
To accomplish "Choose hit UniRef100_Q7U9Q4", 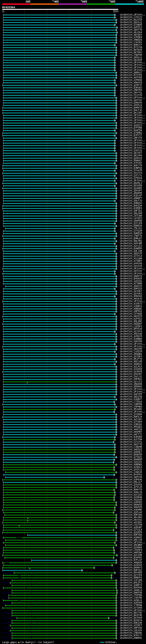I will point(131,414).
